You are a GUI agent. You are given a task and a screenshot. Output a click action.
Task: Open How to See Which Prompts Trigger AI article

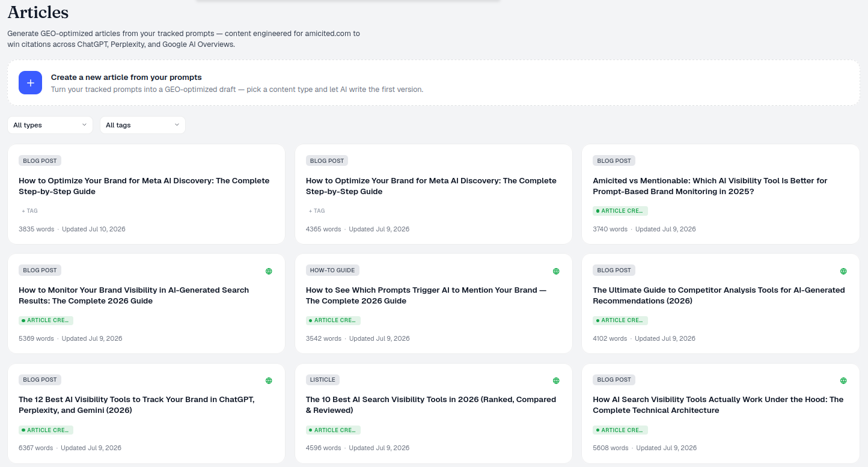[426, 295]
